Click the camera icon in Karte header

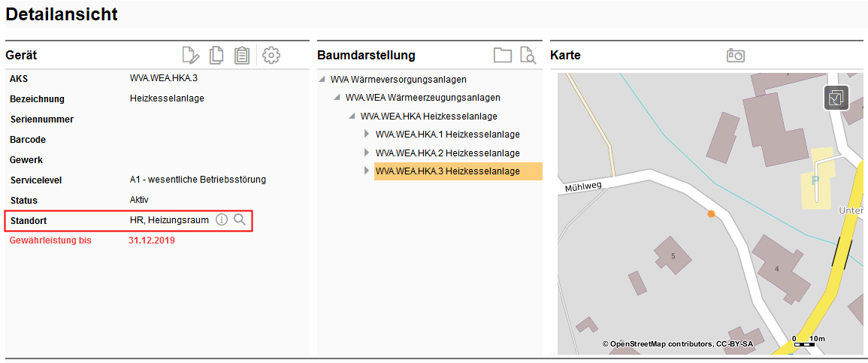tap(735, 55)
